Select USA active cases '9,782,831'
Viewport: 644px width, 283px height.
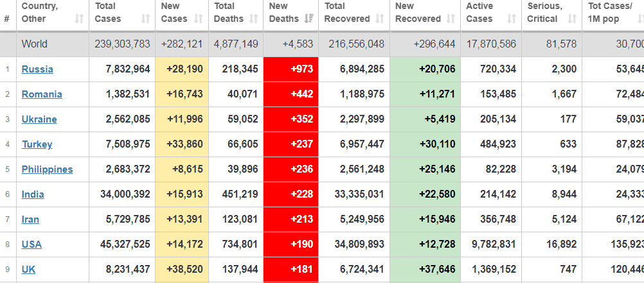[x=494, y=244]
